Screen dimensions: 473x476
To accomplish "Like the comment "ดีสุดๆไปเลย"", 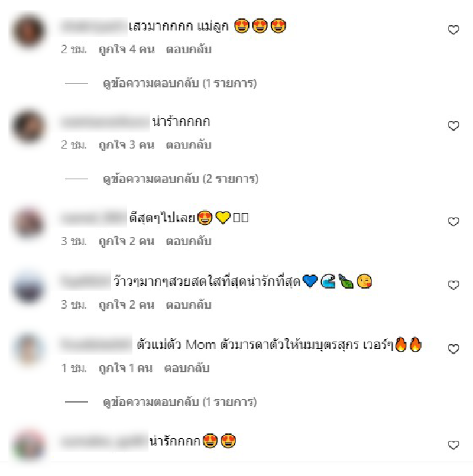I will pyautogui.click(x=453, y=222).
